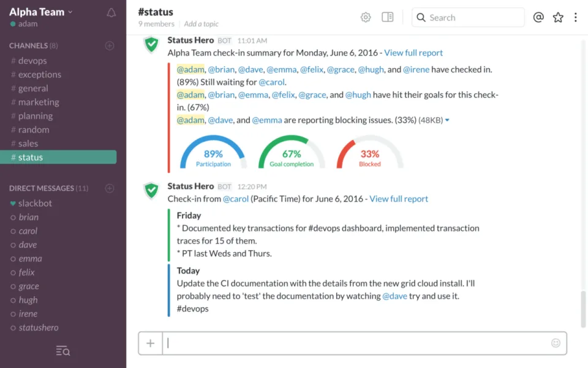The width and height of the screenshot is (588, 368).
Task: Click adam's online status under team name
Action: pyautogui.click(x=24, y=24)
